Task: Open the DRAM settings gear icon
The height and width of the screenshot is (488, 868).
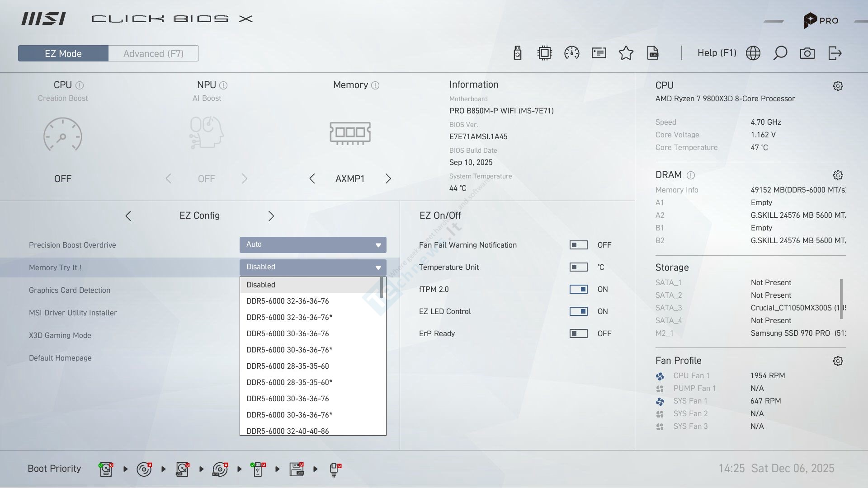Action: [838, 175]
